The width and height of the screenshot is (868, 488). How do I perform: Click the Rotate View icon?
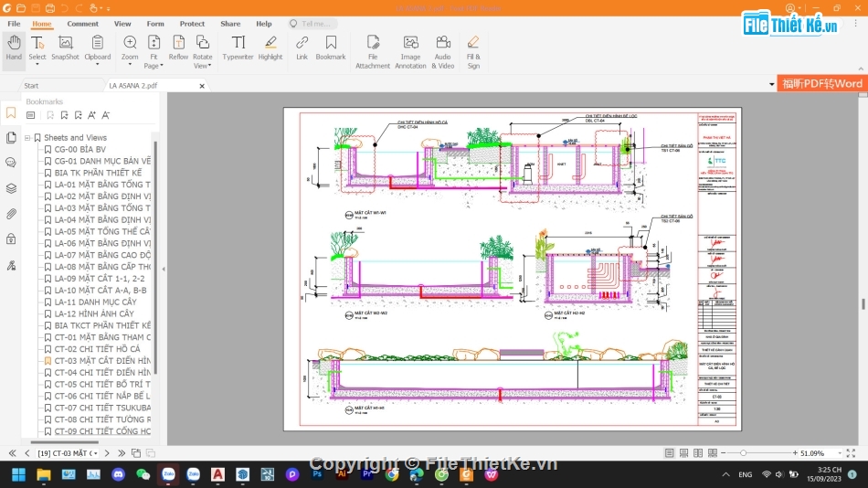pos(203,43)
